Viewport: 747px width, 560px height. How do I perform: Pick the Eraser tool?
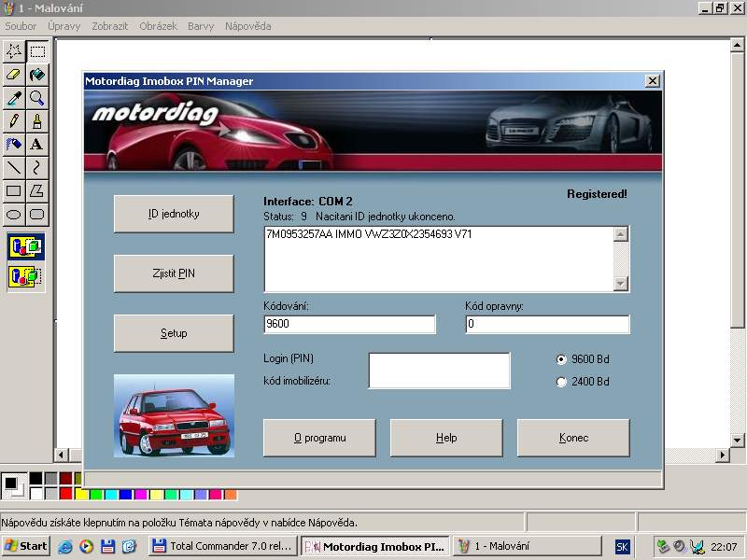pyautogui.click(x=14, y=75)
